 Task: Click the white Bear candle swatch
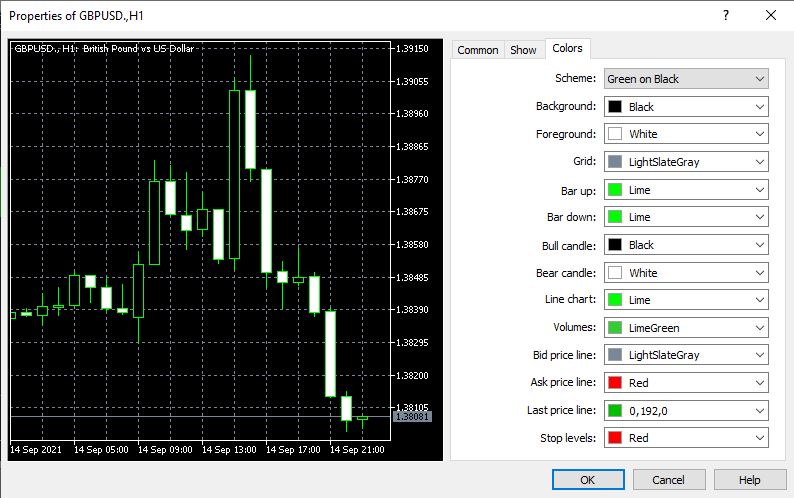(615, 273)
